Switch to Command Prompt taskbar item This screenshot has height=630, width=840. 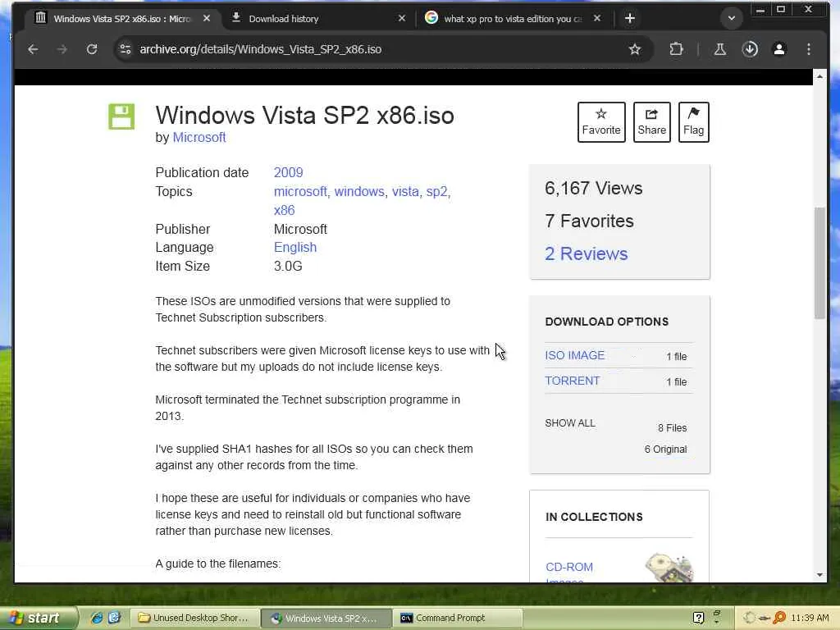point(456,619)
